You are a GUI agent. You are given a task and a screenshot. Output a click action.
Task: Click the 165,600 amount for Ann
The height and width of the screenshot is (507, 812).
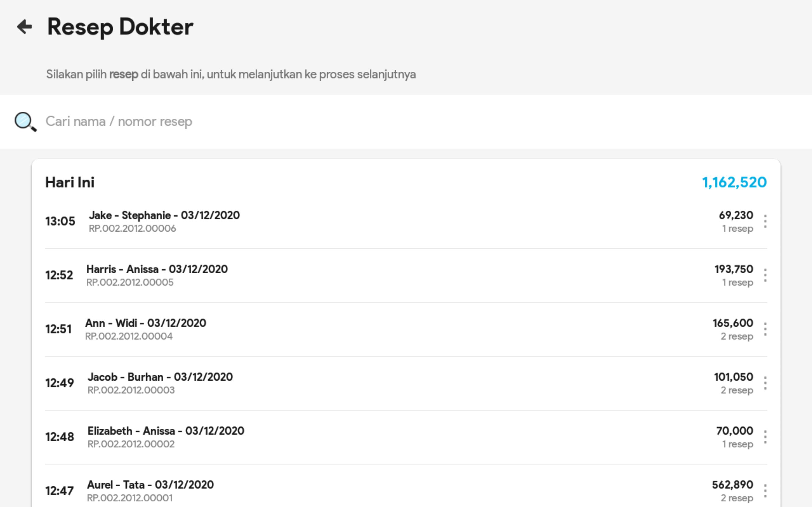pyautogui.click(x=733, y=323)
